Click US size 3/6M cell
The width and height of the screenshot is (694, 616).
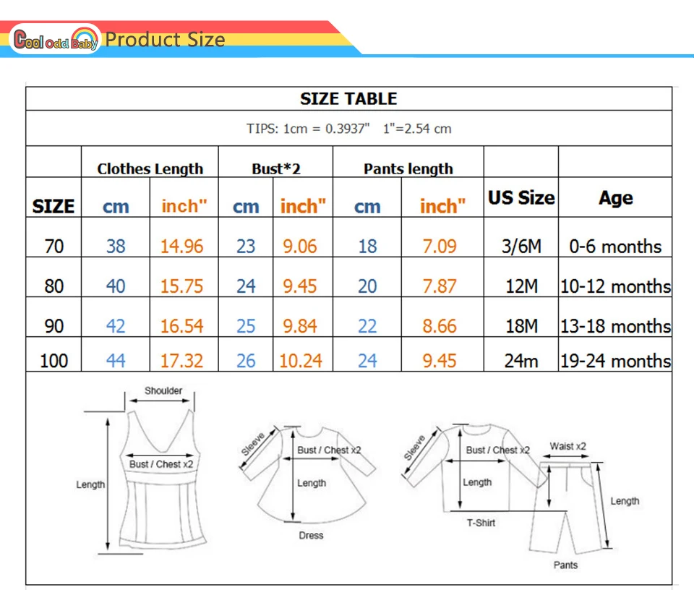tap(521, 246)
